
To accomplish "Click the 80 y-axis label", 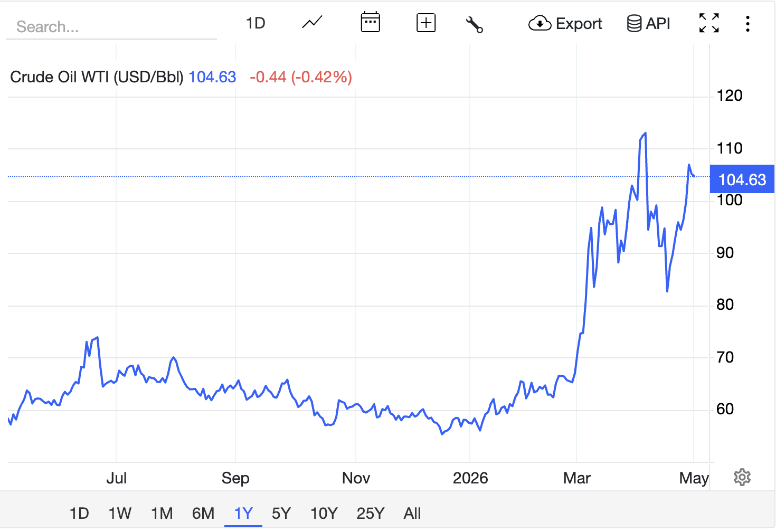I will point(725,305).
